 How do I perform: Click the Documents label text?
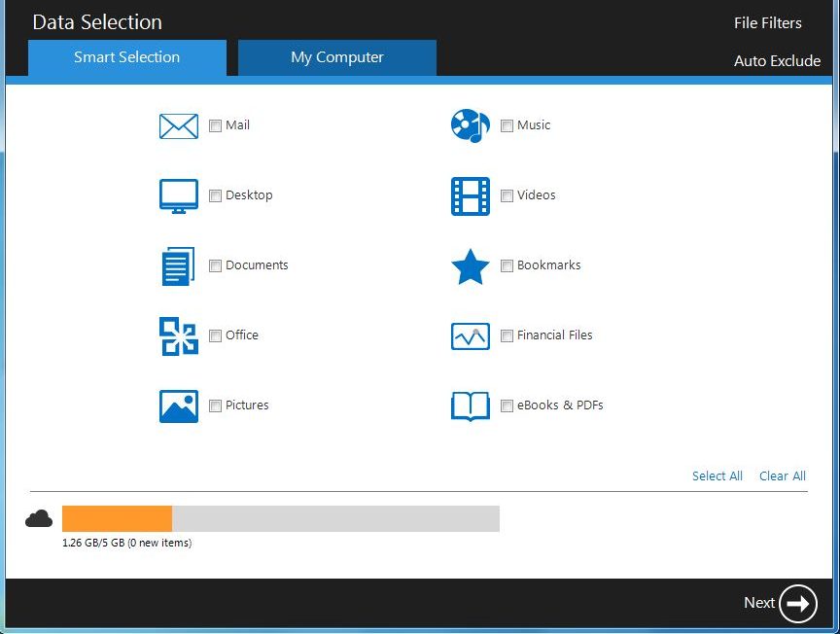257,265
